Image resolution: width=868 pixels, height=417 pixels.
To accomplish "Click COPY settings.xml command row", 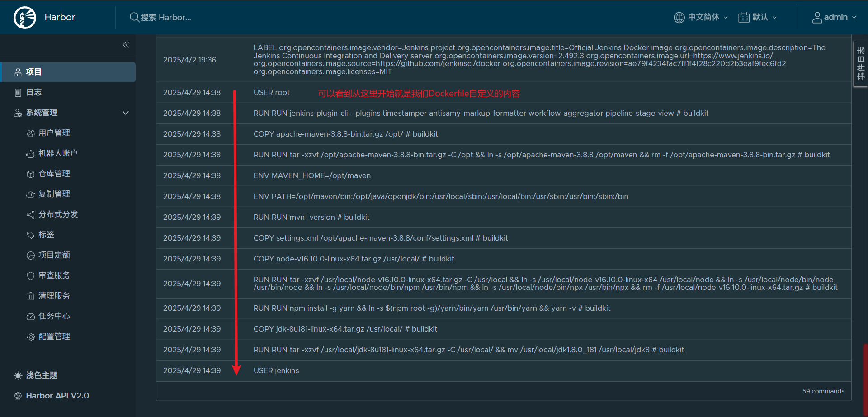I will (x=504, y=238).
